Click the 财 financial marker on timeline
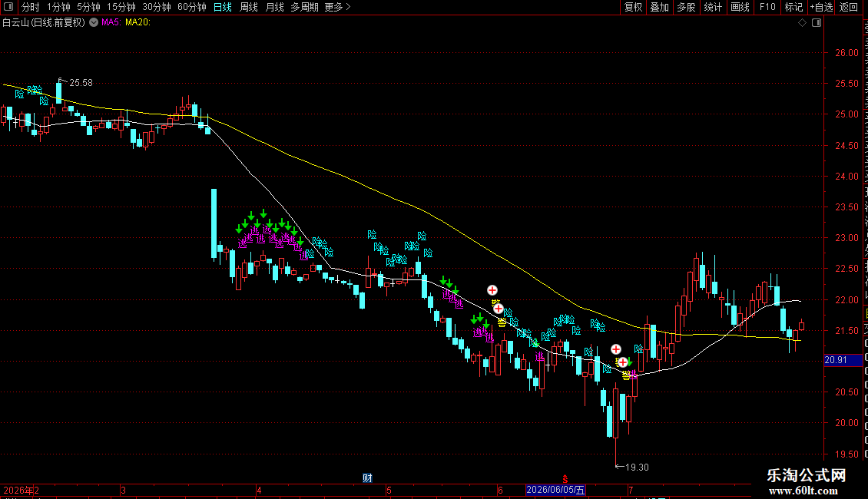This screenshot has height=499, width=868. [x=367, y=478]
